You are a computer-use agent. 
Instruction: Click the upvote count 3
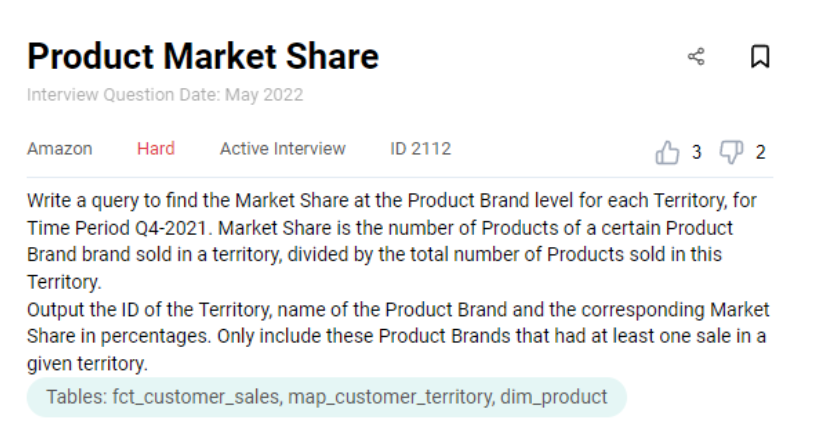tap(697, 153)
